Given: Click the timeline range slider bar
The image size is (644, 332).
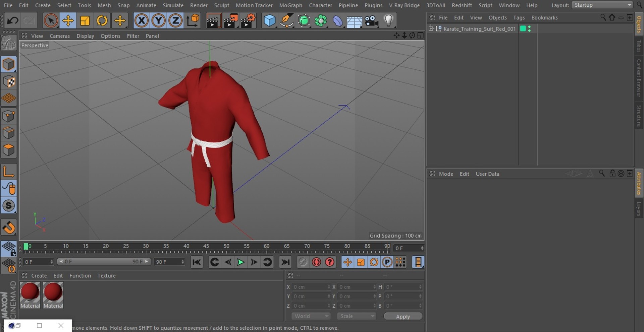Looking at the screenshot, I should [104, 262].
